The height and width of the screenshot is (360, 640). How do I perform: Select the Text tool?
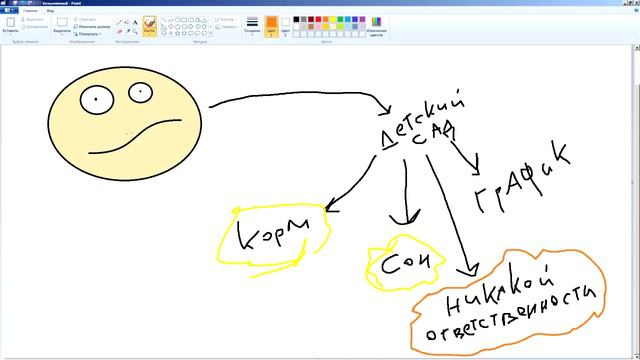tap(135, 22)
